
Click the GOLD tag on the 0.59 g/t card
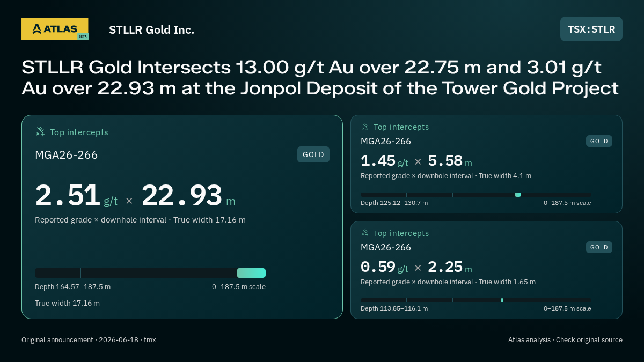599,247
